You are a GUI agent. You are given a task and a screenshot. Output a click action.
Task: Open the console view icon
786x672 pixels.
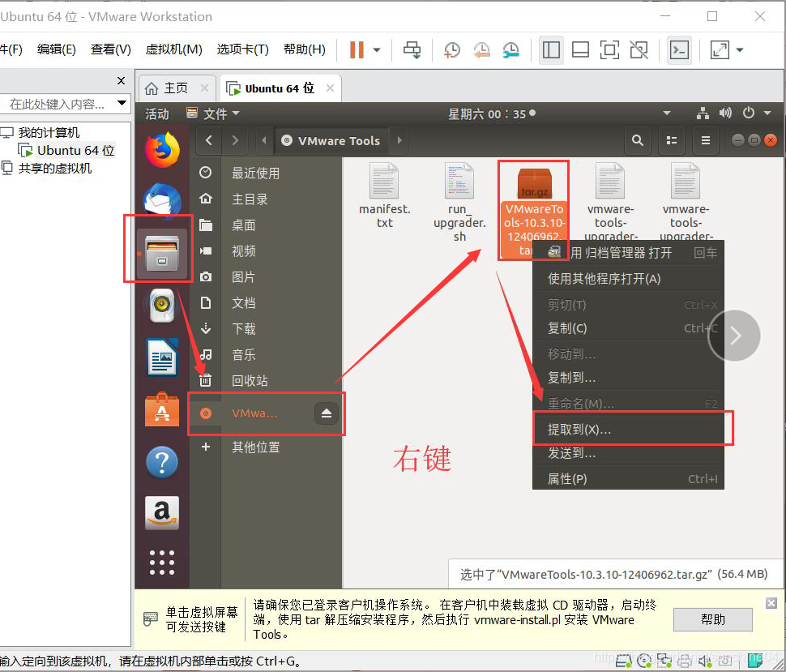pyautogui.click(x=679, y=49)
